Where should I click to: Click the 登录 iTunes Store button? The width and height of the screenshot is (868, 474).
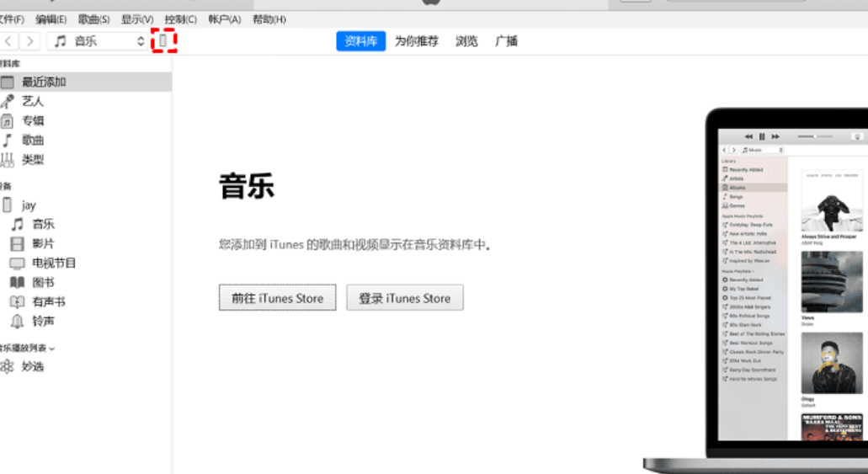tap(405, 298)
